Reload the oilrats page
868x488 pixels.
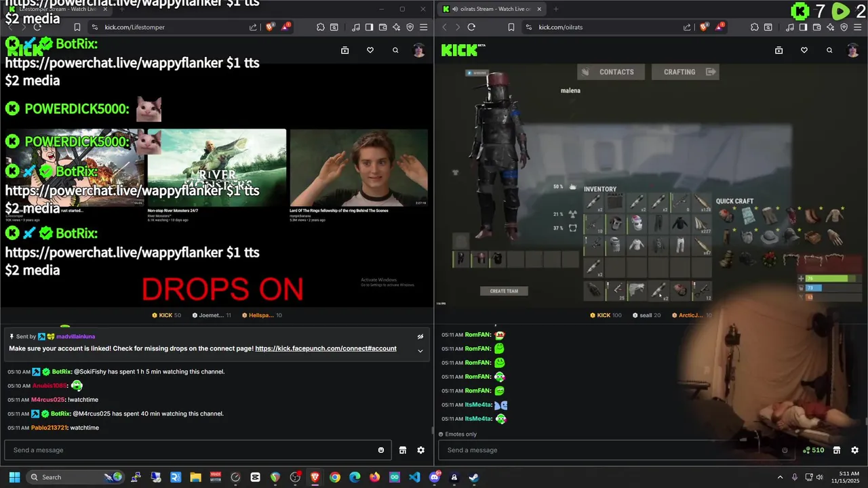click(471, 27)
